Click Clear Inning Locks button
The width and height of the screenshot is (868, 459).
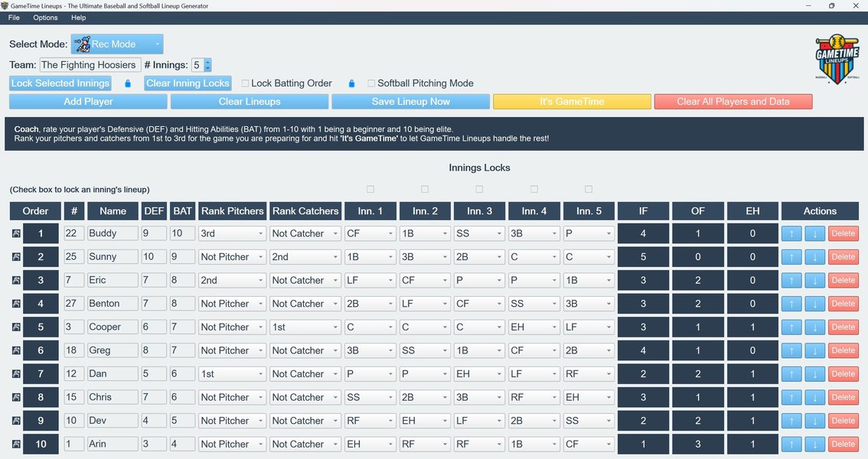tap(188, 83)
